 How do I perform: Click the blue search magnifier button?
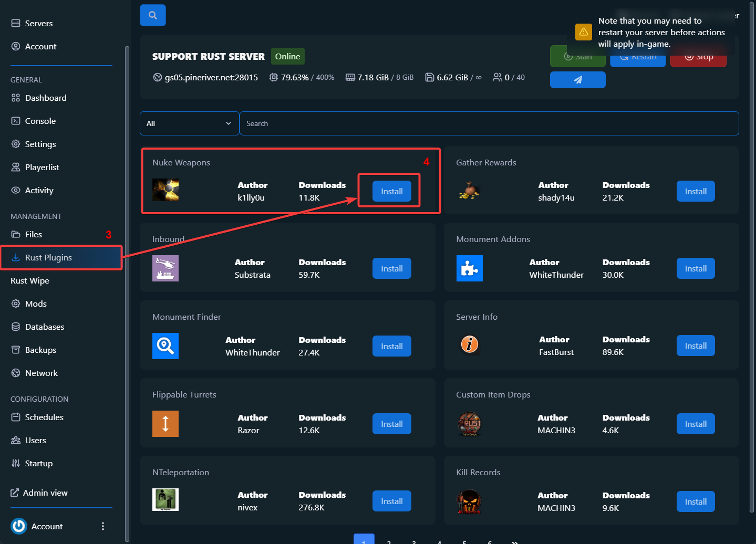153,15
